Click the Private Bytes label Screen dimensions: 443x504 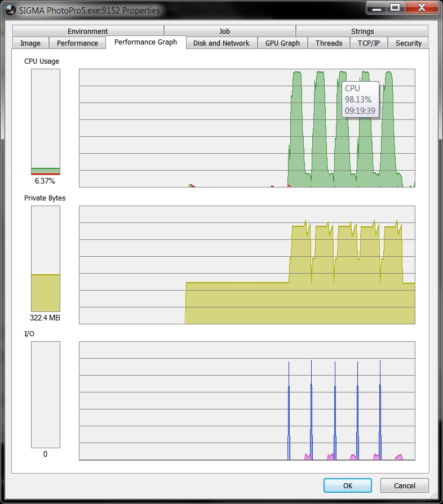(45, 198)
